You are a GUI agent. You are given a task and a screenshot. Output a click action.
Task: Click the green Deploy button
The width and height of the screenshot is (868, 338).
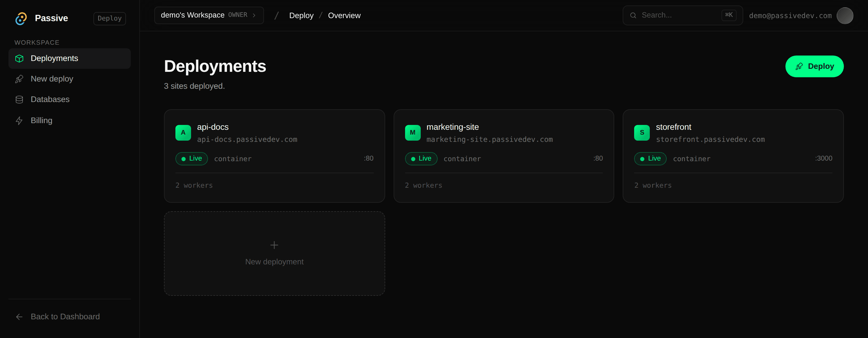pos(814,66)
